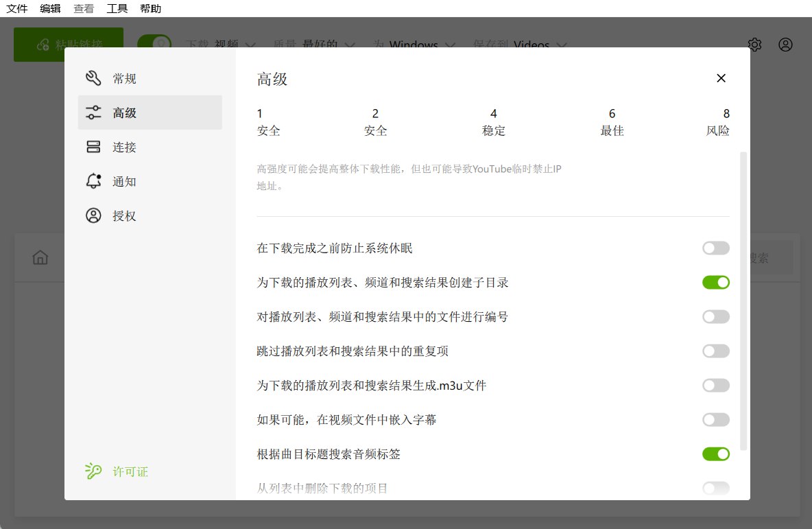点击设置面板右侧垂直滚动条
This screenshot has height=529, width=812.
click(x=743, y=302)
